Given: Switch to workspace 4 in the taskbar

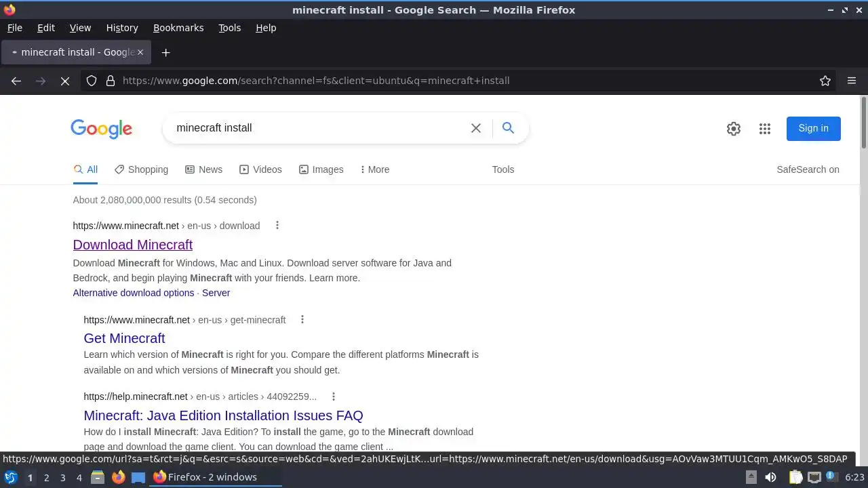Looking at the screenshot, I should click(x=79, y=478).
